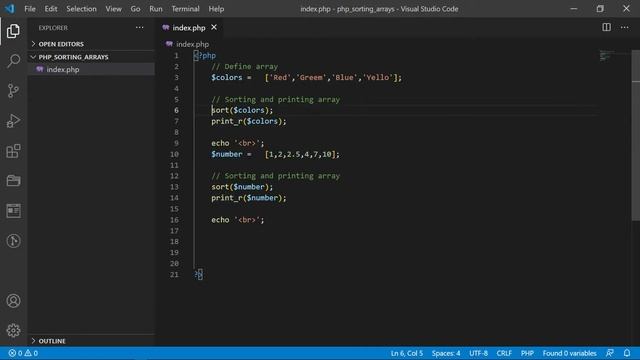Click the closing ?> tag on line 21

click(x=198, y=274)
